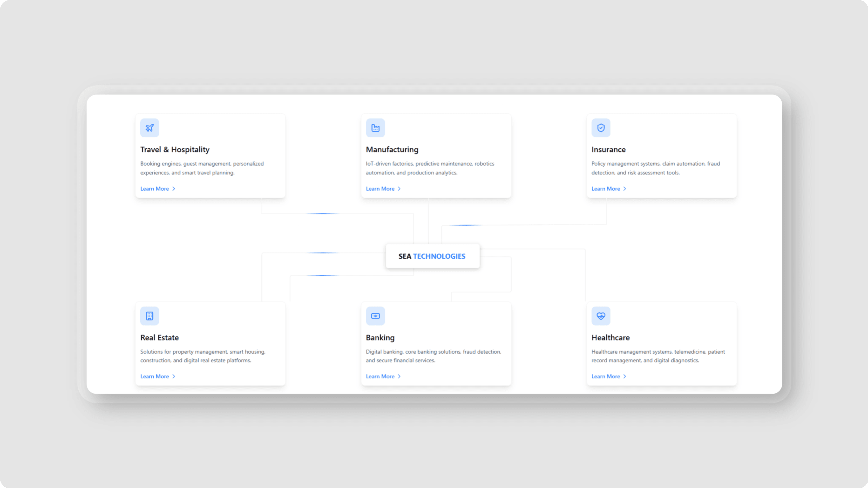This screenshot has height=488, width=868.
Task: Click the airplane icon on Travel & Hospitality card
Action: 149,128
